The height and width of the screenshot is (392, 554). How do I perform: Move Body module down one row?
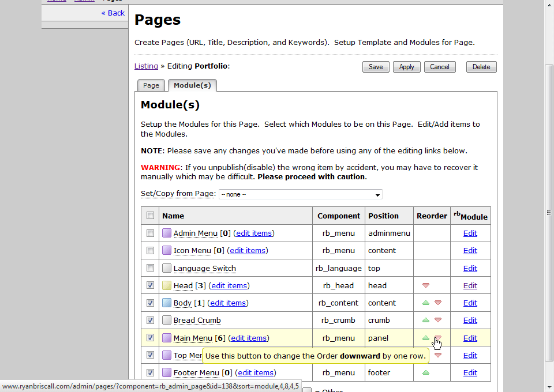(438, 303)
